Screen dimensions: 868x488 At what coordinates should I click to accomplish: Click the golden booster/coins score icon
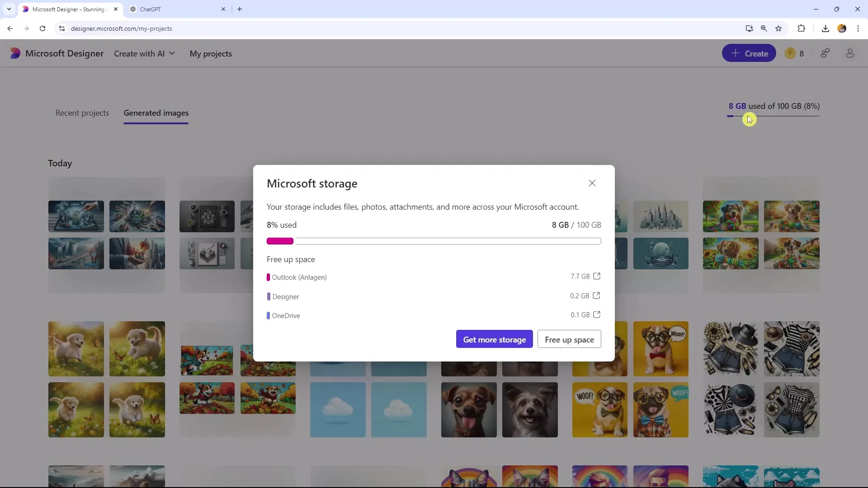pos(791,53)
